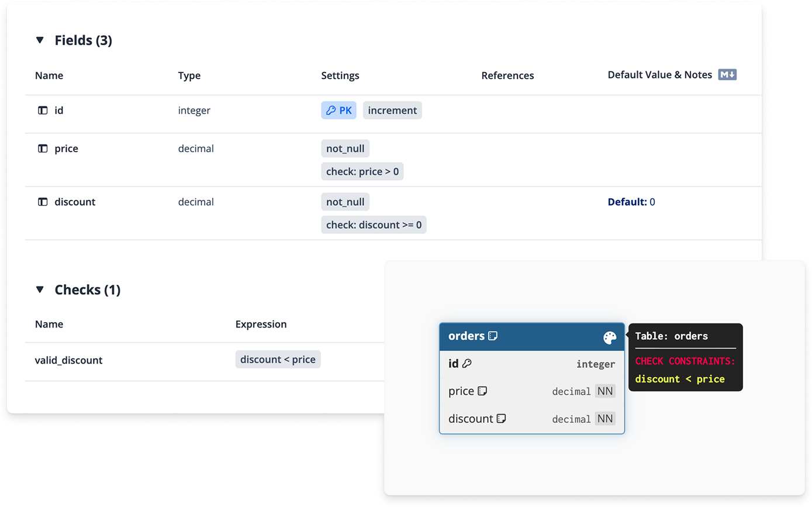Toggle the not_null setting on discount

point(345,201)
